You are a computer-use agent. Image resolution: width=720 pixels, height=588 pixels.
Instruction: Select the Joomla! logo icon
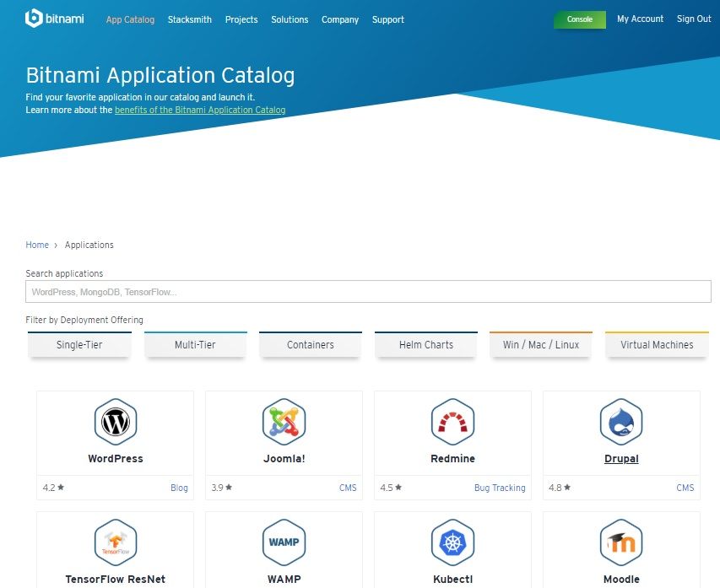pos(284,421)
